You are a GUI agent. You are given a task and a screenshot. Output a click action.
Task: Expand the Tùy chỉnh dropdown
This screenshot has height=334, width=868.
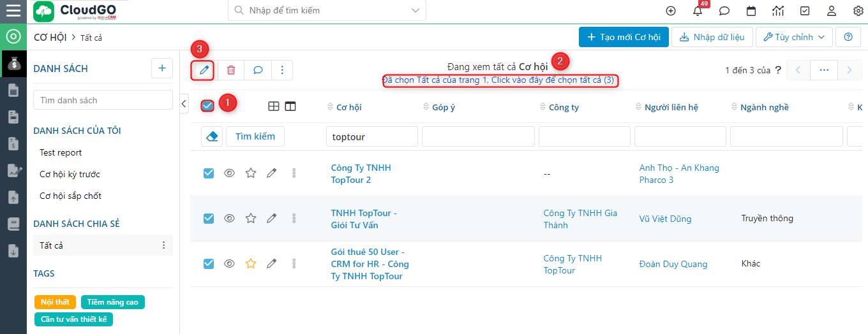coord(794,37)
